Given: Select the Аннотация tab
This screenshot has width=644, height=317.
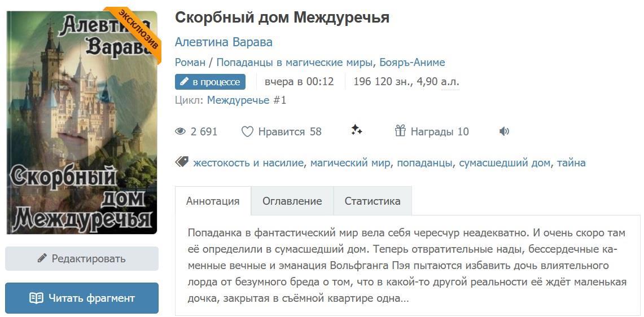Looking at the screenshot, I should tap(213, 201).
